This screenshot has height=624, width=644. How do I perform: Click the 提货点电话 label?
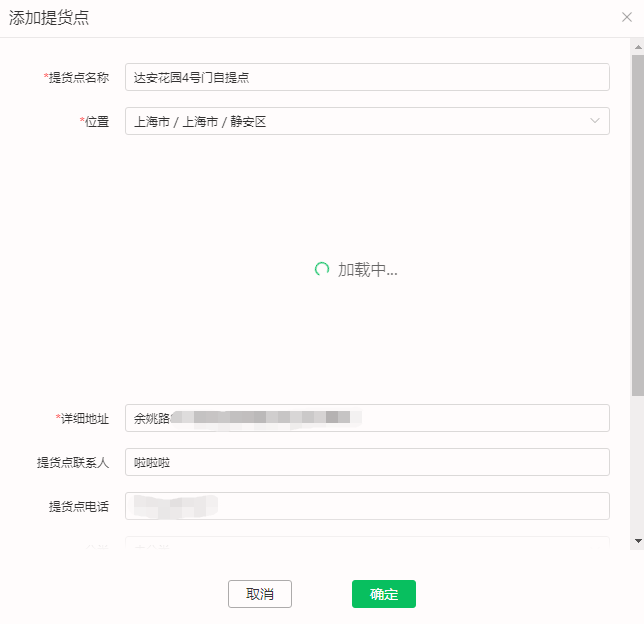(x=79, y=507)
